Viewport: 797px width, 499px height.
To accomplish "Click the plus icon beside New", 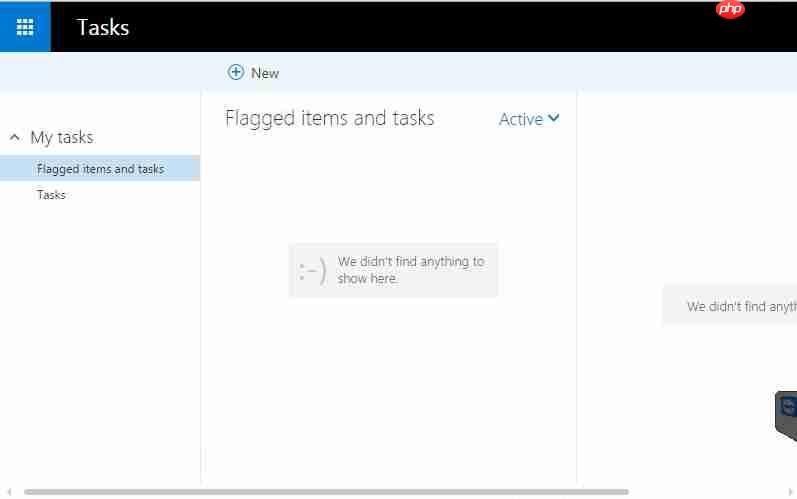I will pos(236,72).
